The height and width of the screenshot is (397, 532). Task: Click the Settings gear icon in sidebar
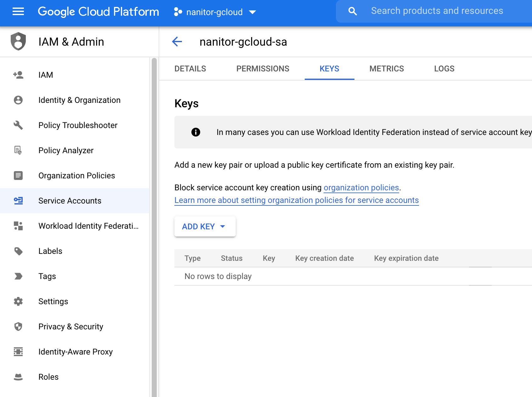click(x=18, y=301)
